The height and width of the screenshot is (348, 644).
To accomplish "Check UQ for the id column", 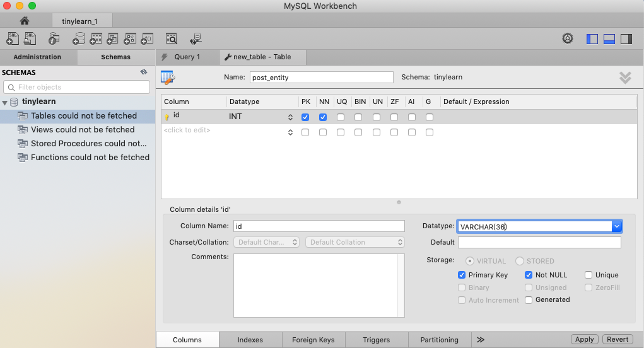I will pos(341,117).
